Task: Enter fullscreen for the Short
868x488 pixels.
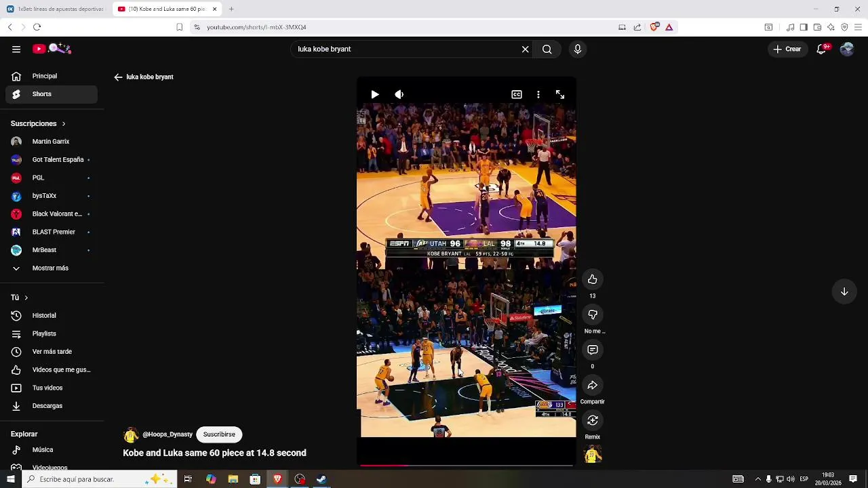Action: 560,95
